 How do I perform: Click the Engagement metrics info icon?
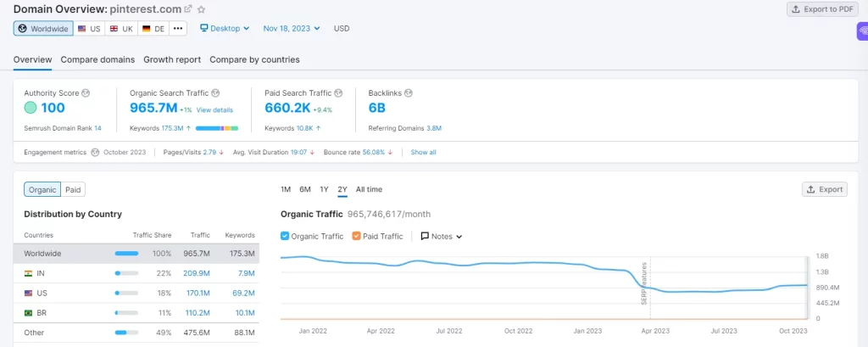point(95,152)
